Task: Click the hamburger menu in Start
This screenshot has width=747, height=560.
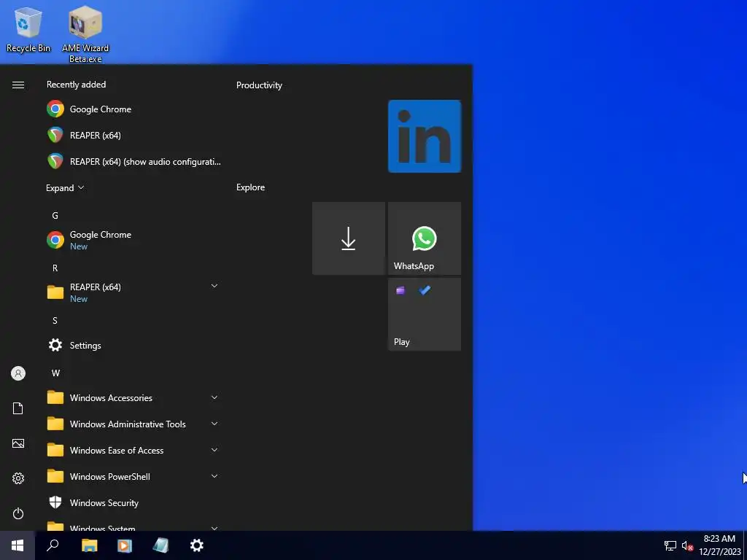Action: [18, 85]
